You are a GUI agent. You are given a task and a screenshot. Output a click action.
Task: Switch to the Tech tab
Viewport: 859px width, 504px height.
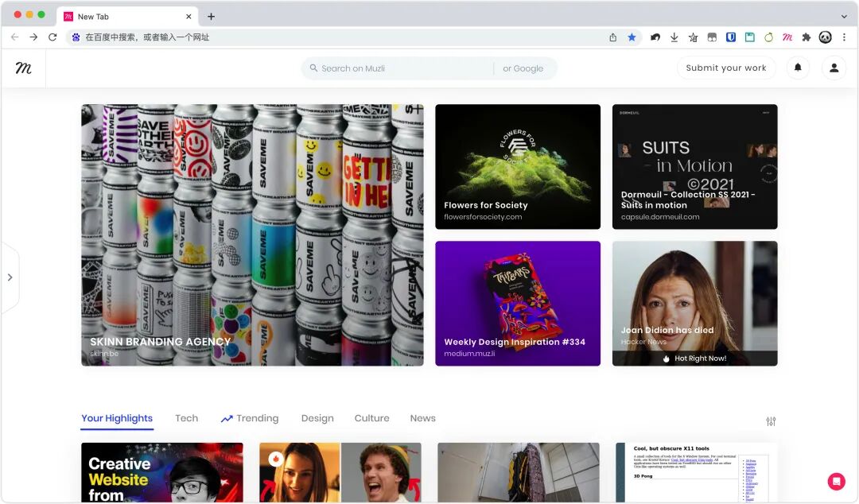[x=186, y=418]
